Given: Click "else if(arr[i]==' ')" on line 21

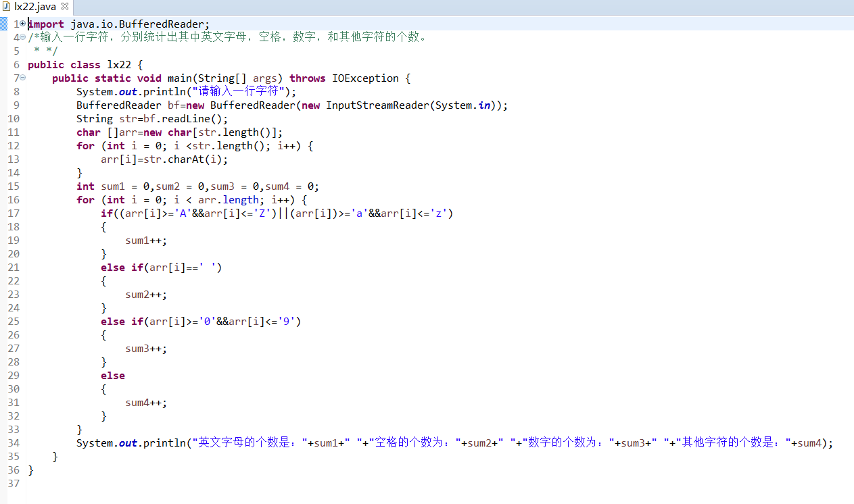Looking at the screenshot, I should coord(162,268).
